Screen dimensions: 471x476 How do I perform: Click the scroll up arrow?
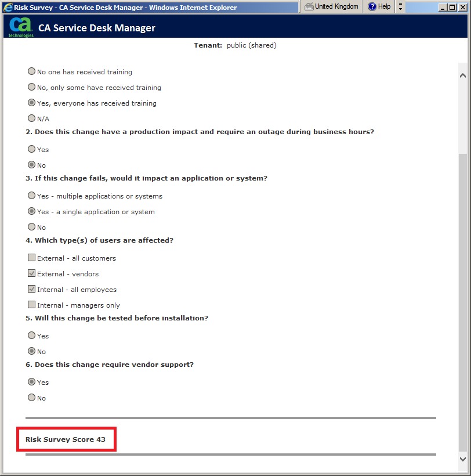click(x=463, y=75)
